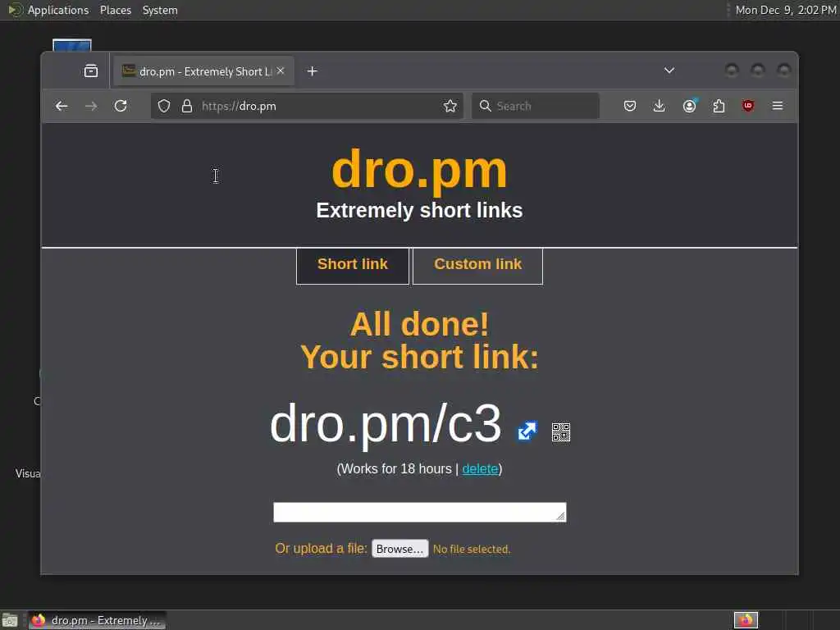The height and width of the screenshot is (630, 840).
Task: Open the Downloads panel
Action: coord(660,106)
